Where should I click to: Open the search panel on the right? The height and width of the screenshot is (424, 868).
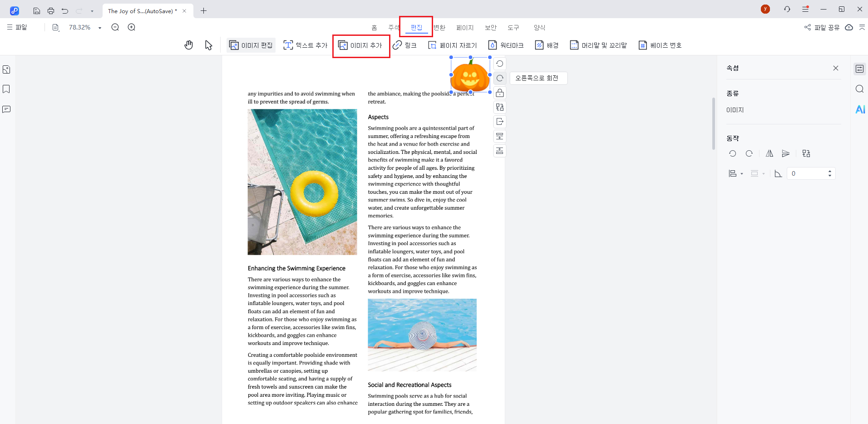(860, 89)
